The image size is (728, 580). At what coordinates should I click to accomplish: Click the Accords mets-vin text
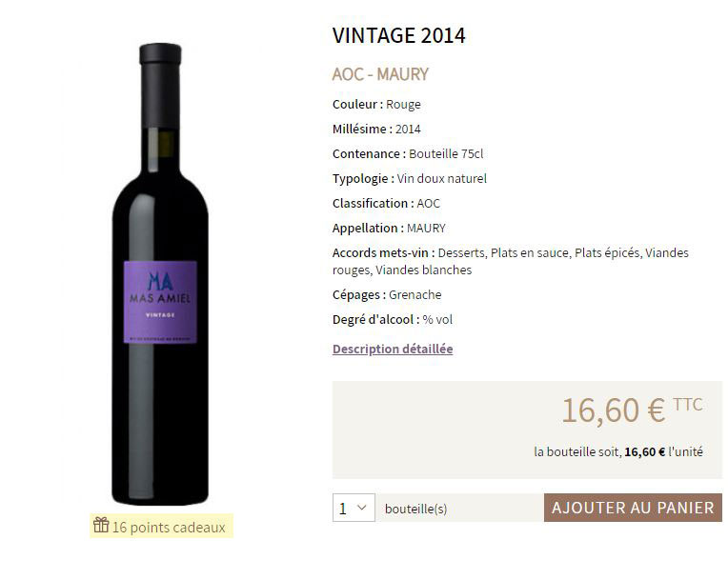click(x=510, y=261)
